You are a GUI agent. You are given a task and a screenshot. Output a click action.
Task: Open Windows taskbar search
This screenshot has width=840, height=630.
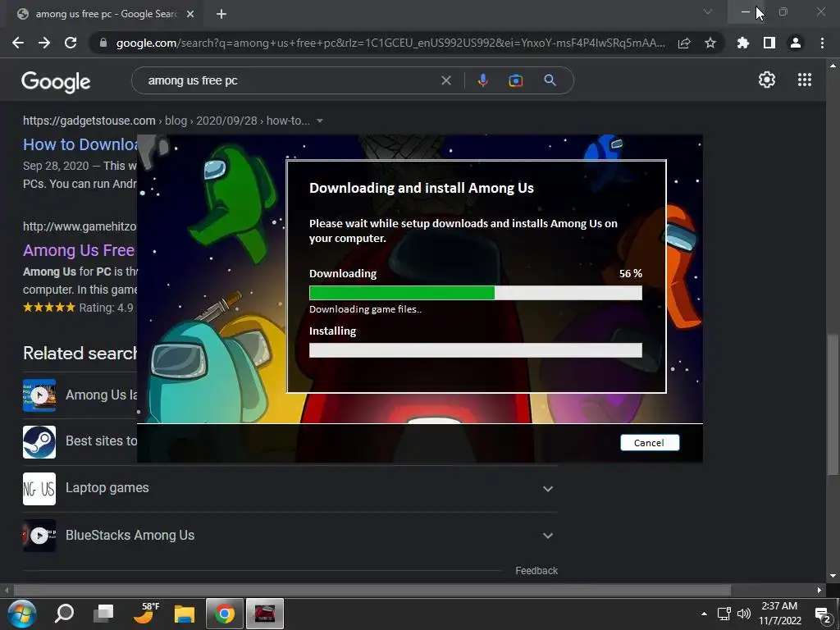(x=64, y=614)
